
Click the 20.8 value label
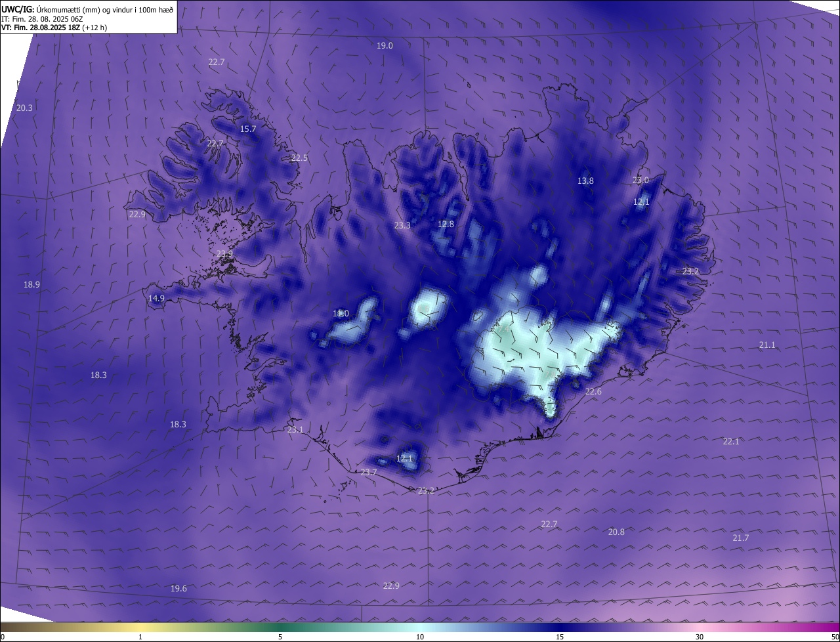coord(616,532)
